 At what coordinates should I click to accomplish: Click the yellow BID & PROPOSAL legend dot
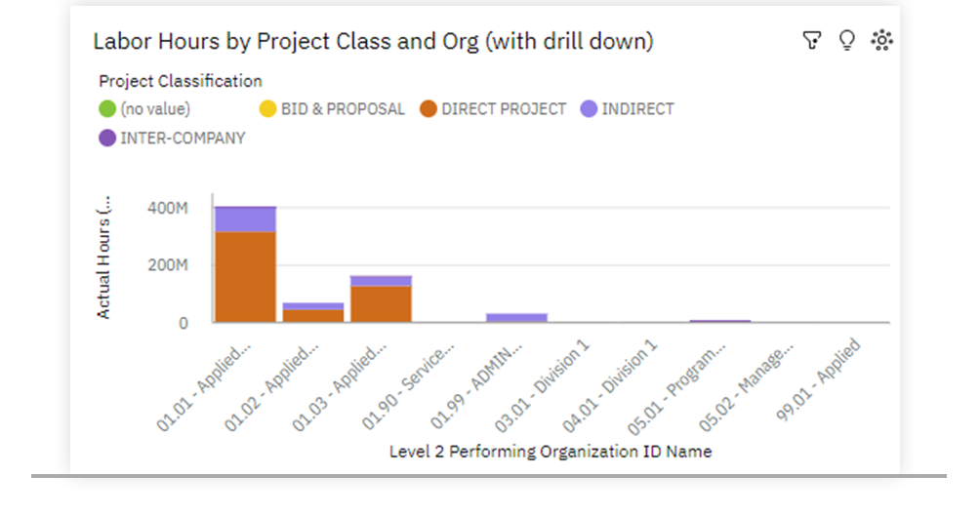(x=268, y=109)
